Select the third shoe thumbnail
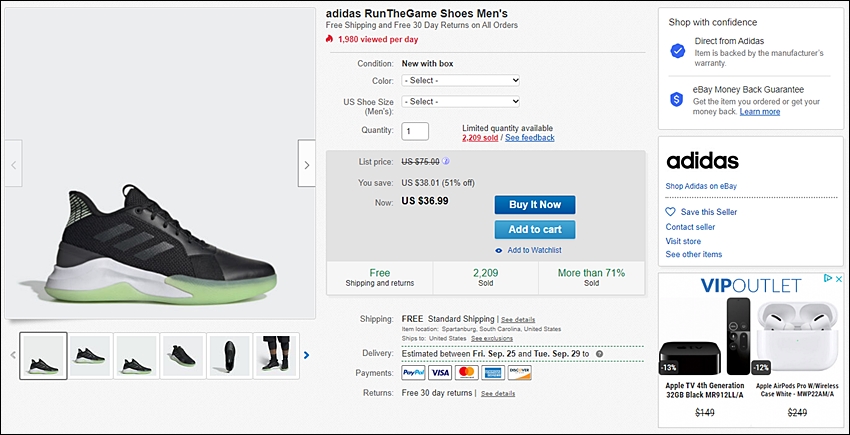Image resolution: width=850 pixels, height=435 pixels. click(137, 356)
